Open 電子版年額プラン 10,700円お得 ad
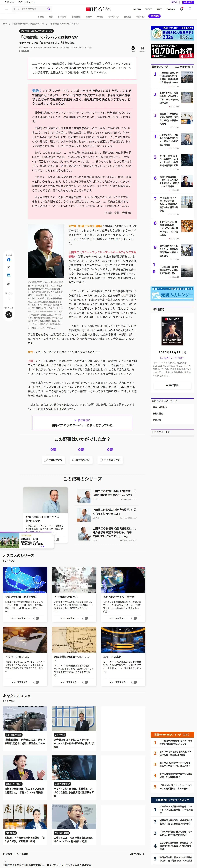197x868 pixels. point(172,51)
